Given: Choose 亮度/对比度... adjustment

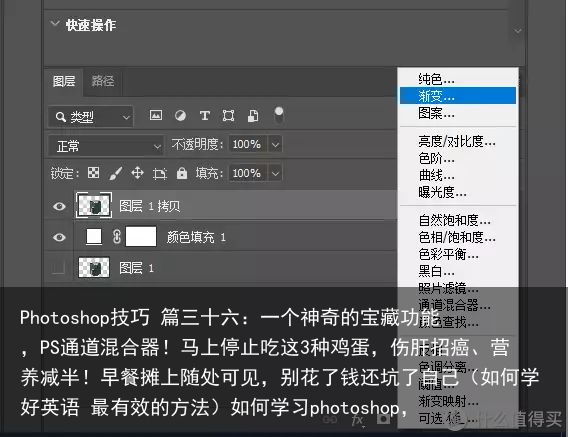Looking at the screenshot, I should pyautogui.click(x=458, y=141).
